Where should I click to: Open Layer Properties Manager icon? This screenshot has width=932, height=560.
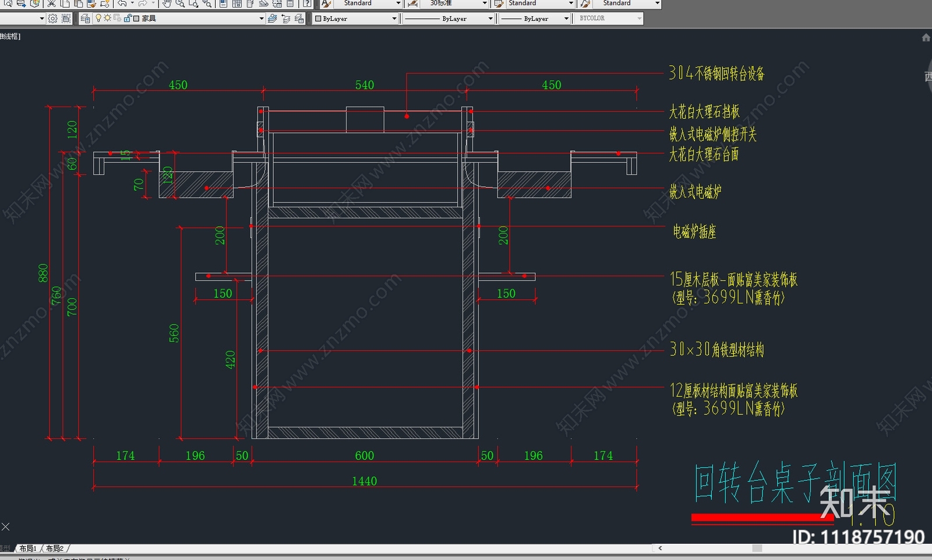[85, 19]
